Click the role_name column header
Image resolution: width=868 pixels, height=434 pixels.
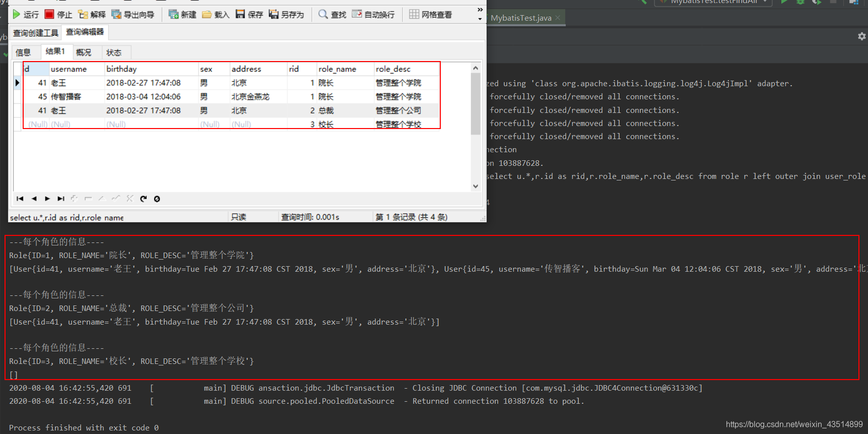[346, 69]
